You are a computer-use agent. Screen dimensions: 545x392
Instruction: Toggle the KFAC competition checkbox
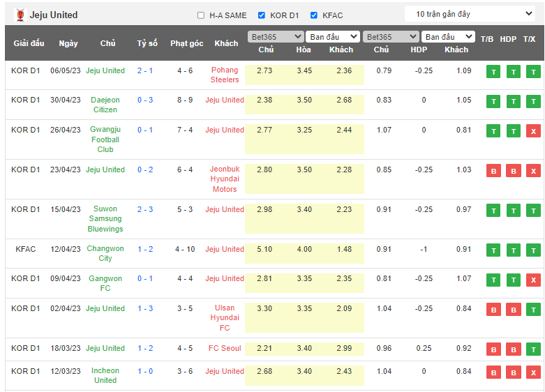point(314,15)
